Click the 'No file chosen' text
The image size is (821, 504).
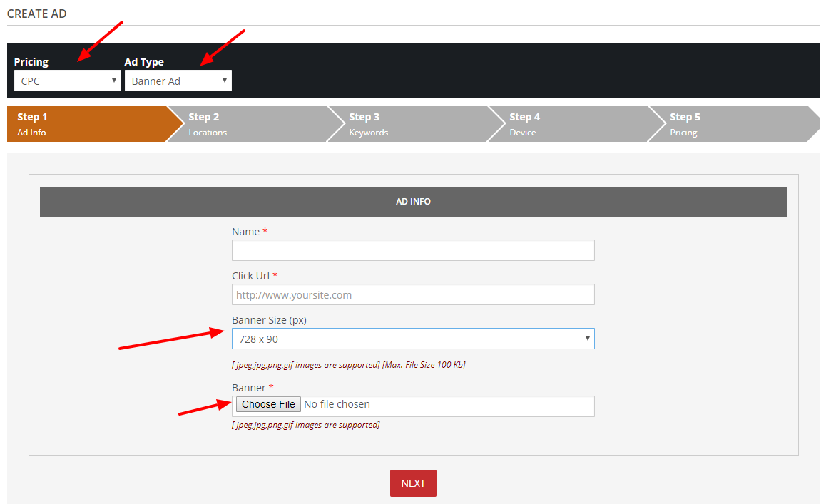tap(337, 404)
